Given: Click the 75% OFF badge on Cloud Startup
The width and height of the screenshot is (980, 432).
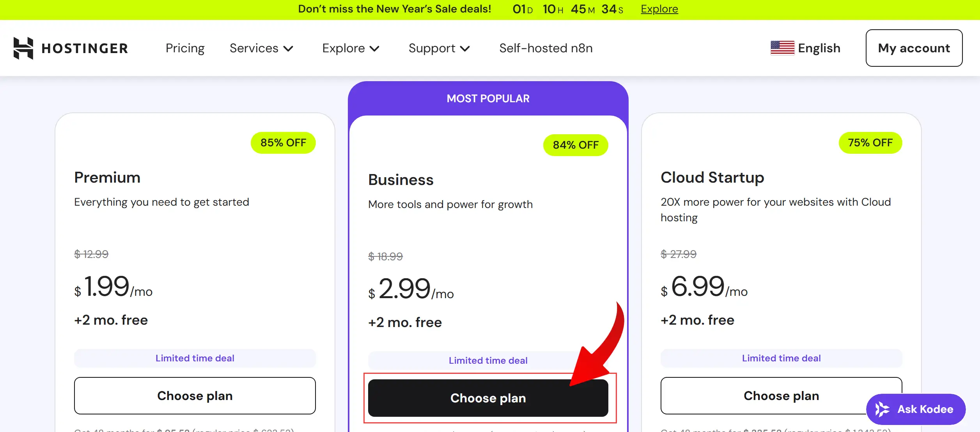Looking at the screenshot, I should click(870, 142).
